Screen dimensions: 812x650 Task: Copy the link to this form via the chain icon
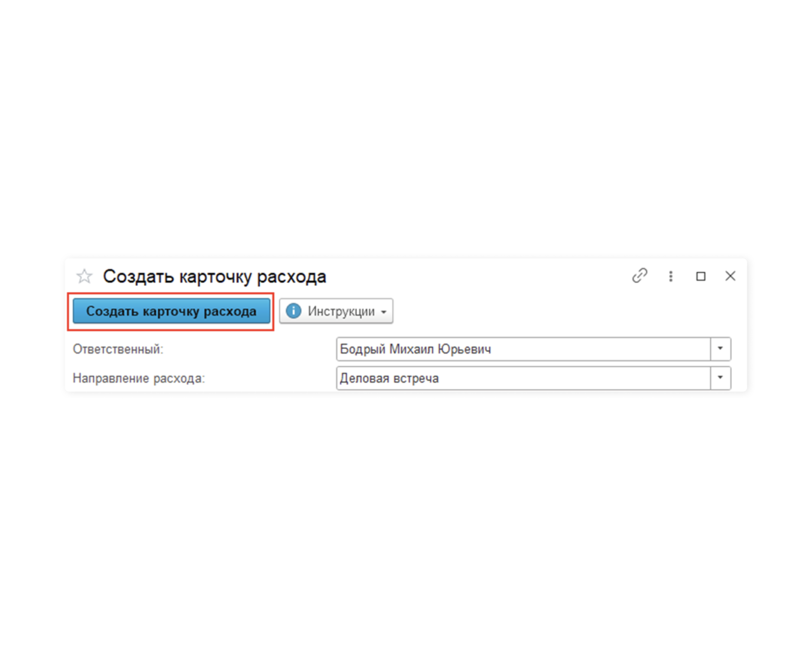pyautogui.click(x=639, y=276)
